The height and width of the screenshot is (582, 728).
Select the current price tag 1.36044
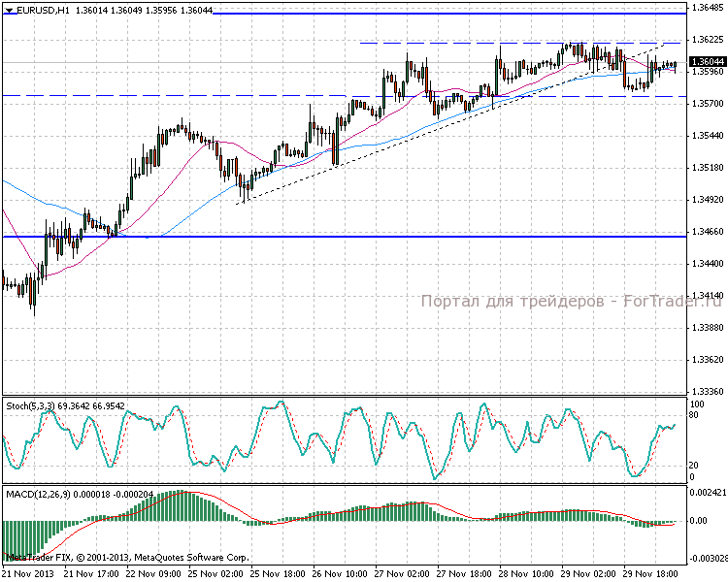tap(708, 62)
